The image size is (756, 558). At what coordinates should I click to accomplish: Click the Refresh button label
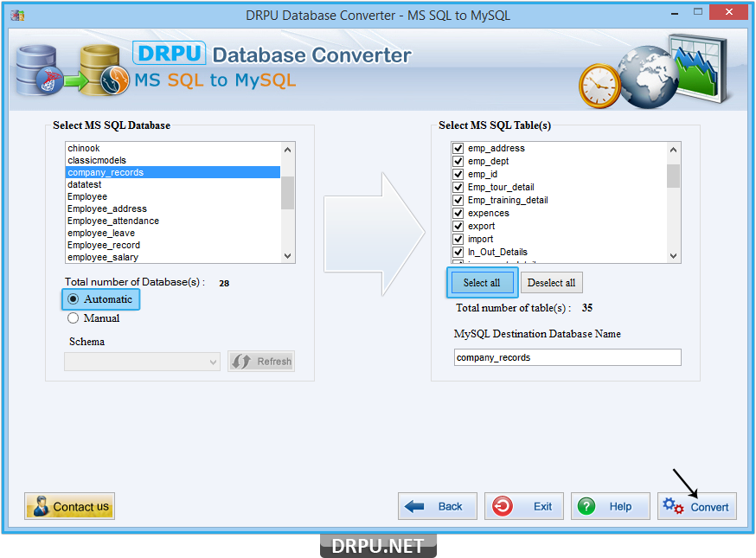[274, 362]
